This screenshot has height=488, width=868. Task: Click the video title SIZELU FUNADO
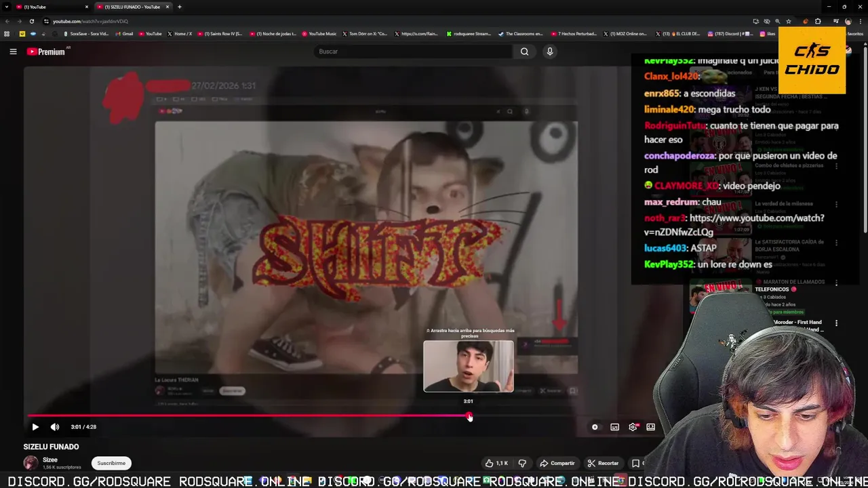click(51, 447)
